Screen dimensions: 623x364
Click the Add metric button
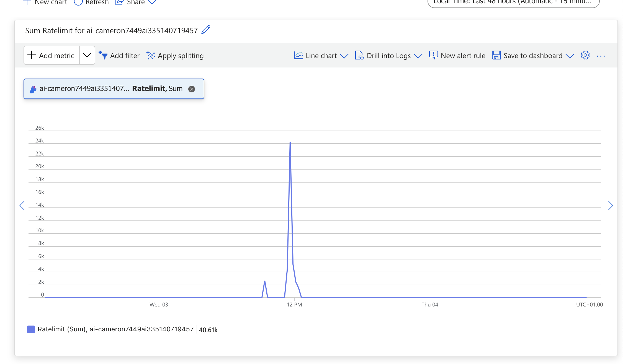click(52, 55)
